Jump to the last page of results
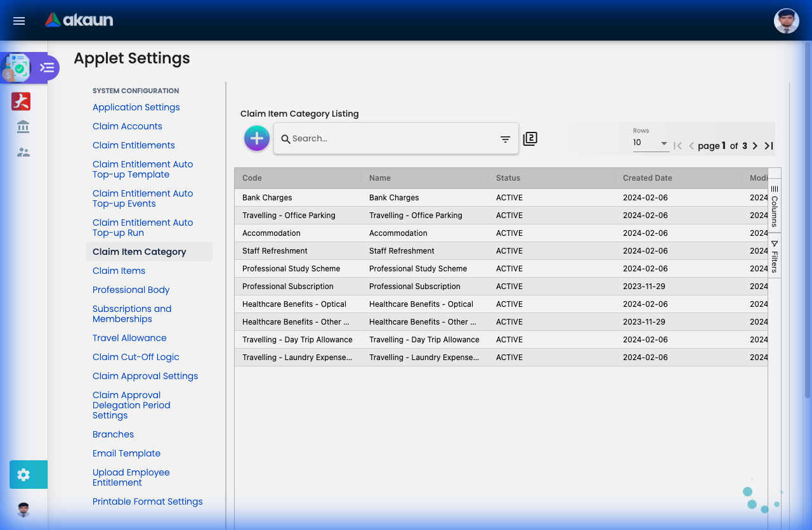Viewport: 812px width, 530px height. click(x=768, y=145)
